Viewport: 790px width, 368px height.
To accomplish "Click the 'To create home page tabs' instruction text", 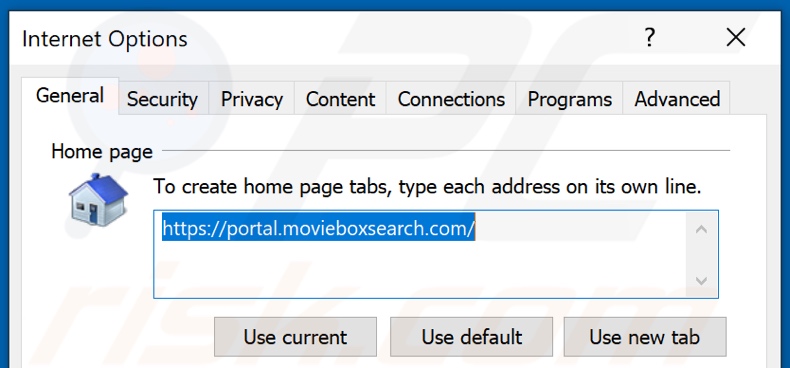I will [427, 187].
